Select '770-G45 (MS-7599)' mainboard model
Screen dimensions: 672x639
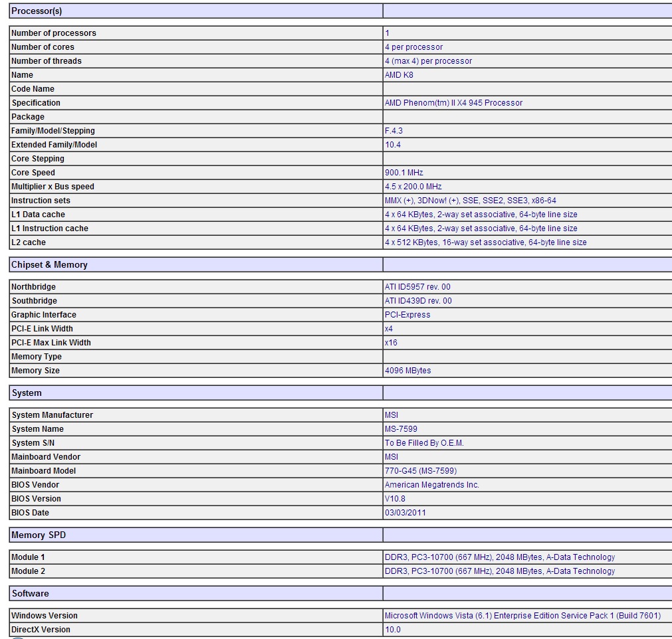421,471
